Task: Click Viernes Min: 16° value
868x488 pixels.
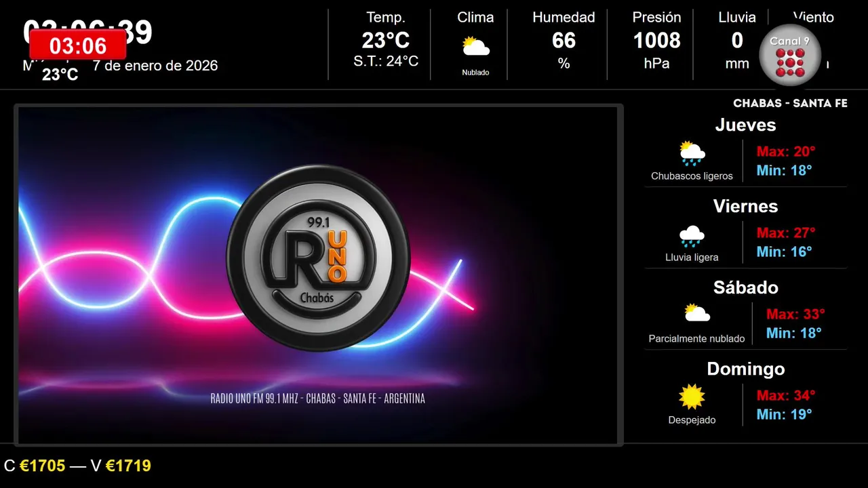Action: coord(785,252)
